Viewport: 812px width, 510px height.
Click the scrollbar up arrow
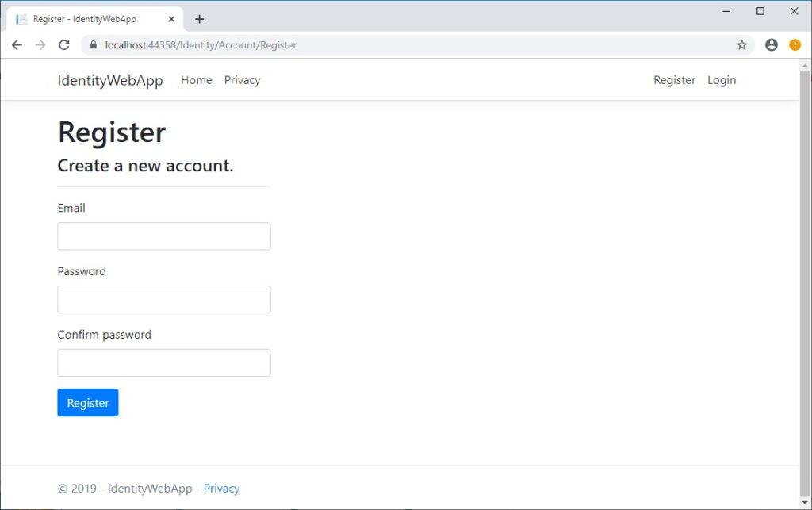pos(805,65)
